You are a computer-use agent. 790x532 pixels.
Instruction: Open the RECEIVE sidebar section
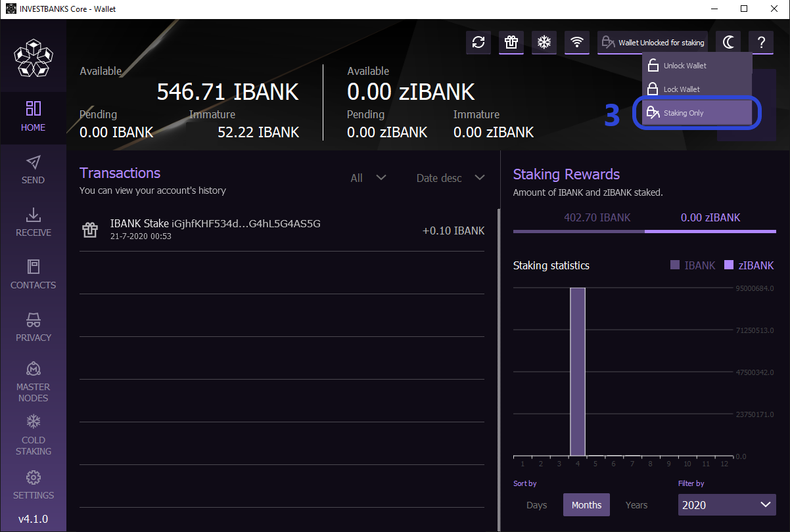(34, 222)
